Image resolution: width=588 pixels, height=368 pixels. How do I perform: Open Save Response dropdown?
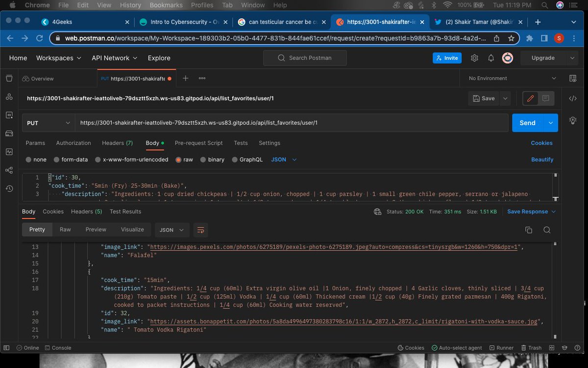532,211
